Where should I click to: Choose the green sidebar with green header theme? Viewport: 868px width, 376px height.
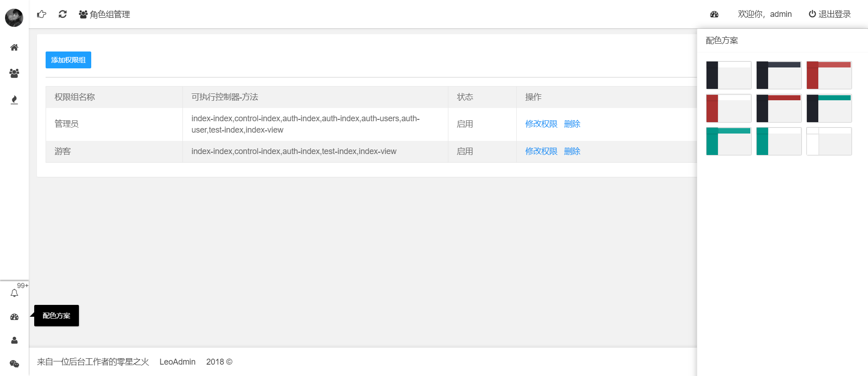[728, 141]
